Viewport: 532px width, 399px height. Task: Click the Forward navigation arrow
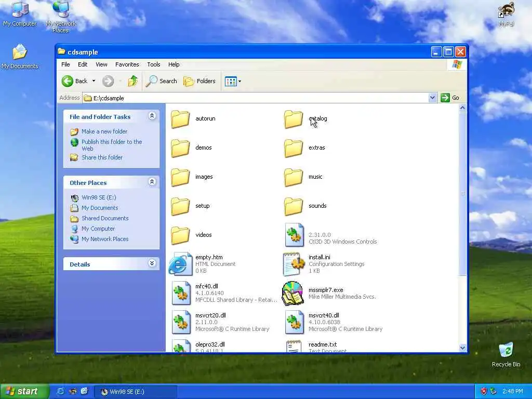click(x=108, y=81)
